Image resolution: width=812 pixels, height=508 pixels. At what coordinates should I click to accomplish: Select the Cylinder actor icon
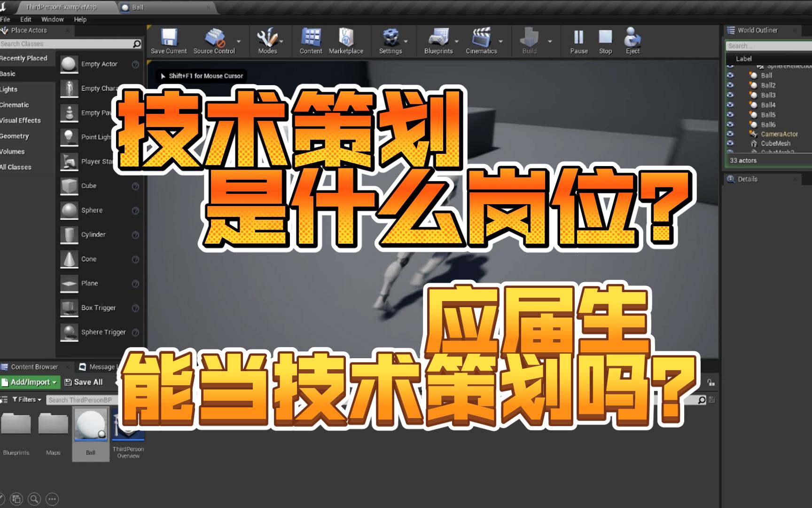click(x=69, y=235)
